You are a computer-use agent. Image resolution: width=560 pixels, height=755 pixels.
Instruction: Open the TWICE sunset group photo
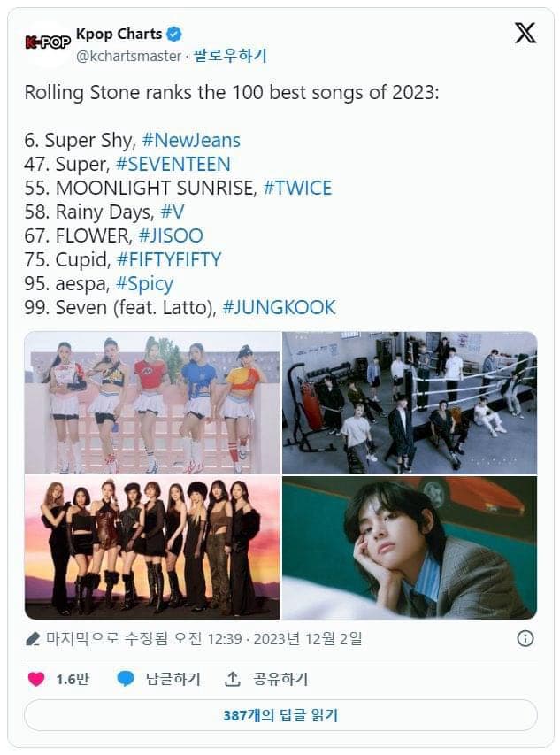click(x=152, y=548)
